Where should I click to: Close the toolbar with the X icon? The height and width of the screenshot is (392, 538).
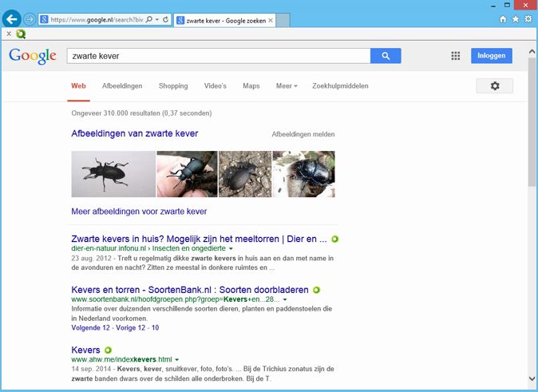[9, 34]
